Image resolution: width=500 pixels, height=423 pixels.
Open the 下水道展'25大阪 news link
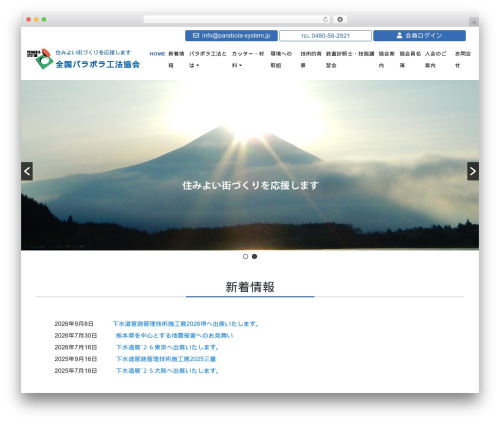point(168,371)
